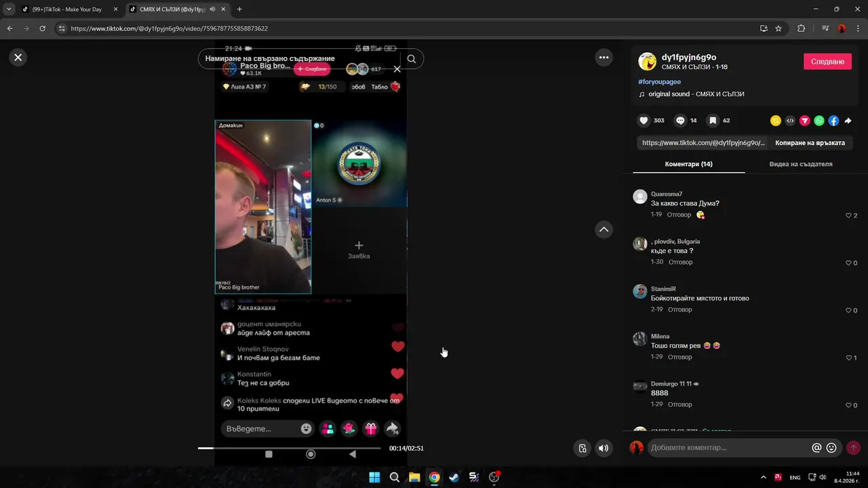Open browser extensions puzzle icon

point(801,28)
